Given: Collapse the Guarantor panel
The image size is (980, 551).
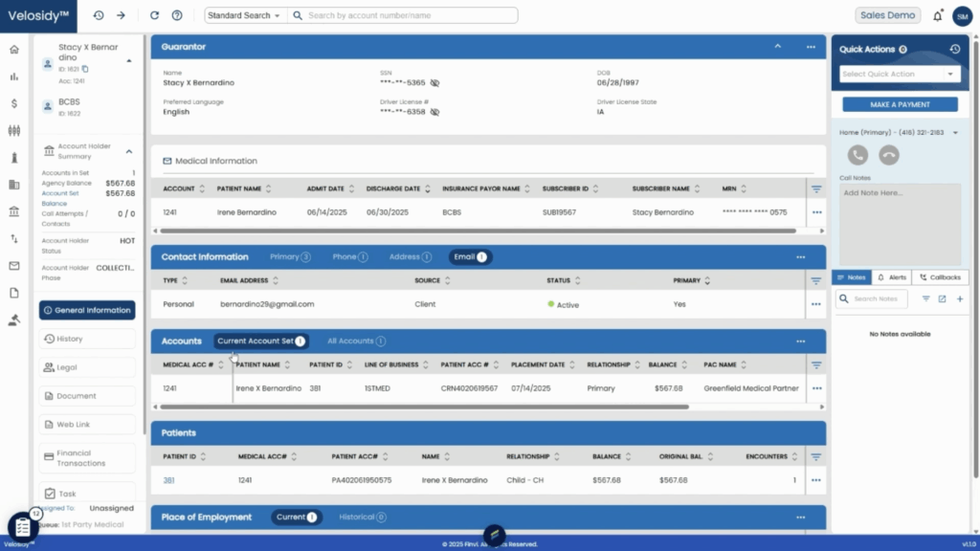Looking at the screenshot, I should [x=778, y=46].
